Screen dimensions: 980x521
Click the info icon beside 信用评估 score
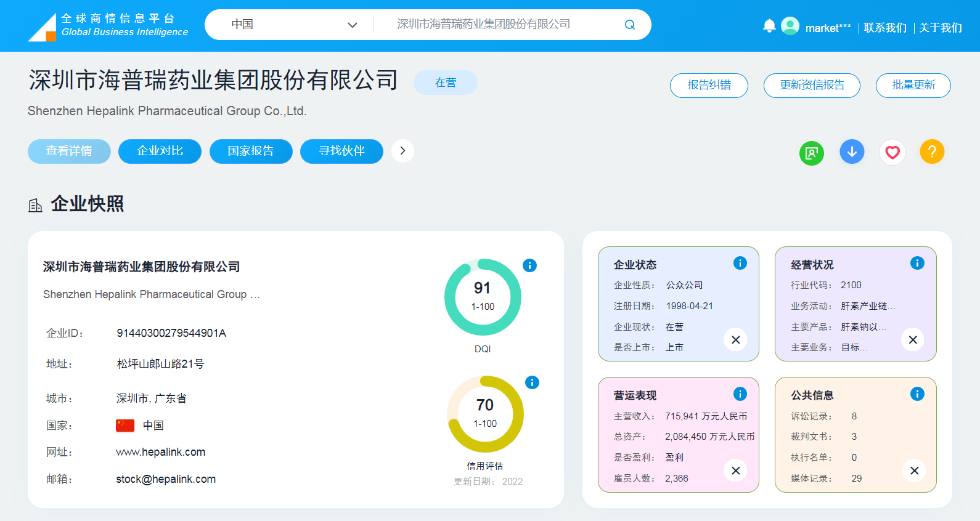pos(532,382)
